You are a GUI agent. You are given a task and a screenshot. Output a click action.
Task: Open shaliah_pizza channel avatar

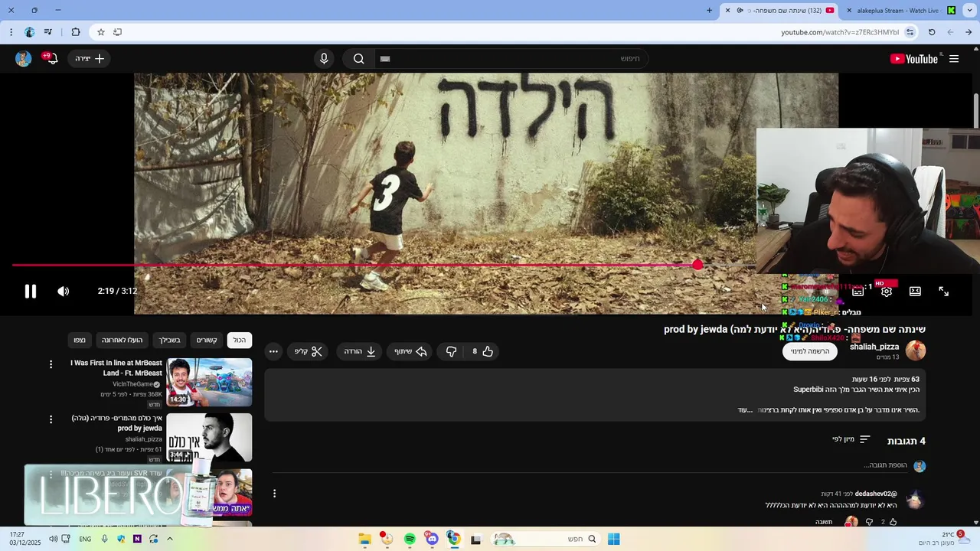[x=916, y=350]
